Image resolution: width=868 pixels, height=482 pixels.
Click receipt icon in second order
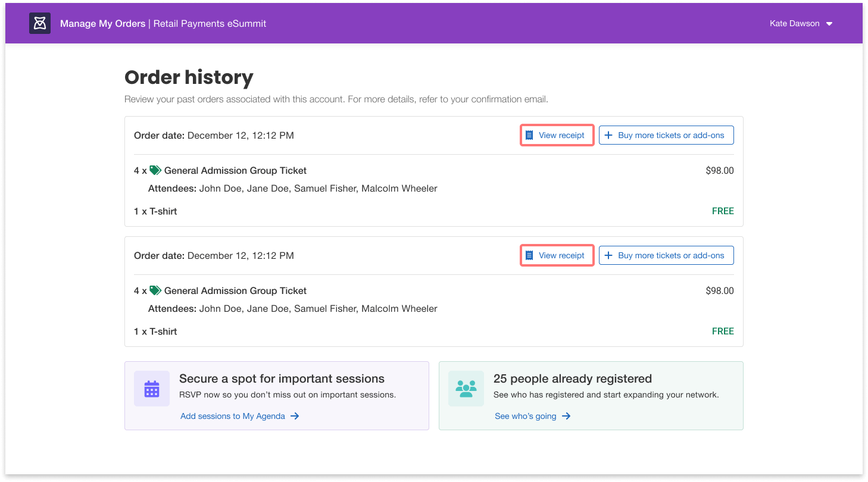[529, 255]
